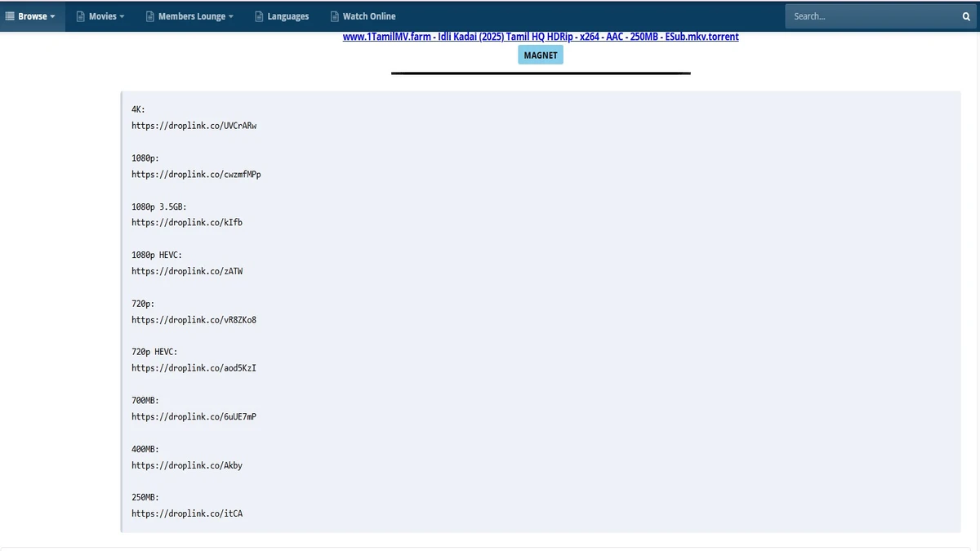Image resolution: width=980 pixels, height=551 pixels.
Task: Open the Idli Kadai 250MB torrent file link
Action: point(541,37)
